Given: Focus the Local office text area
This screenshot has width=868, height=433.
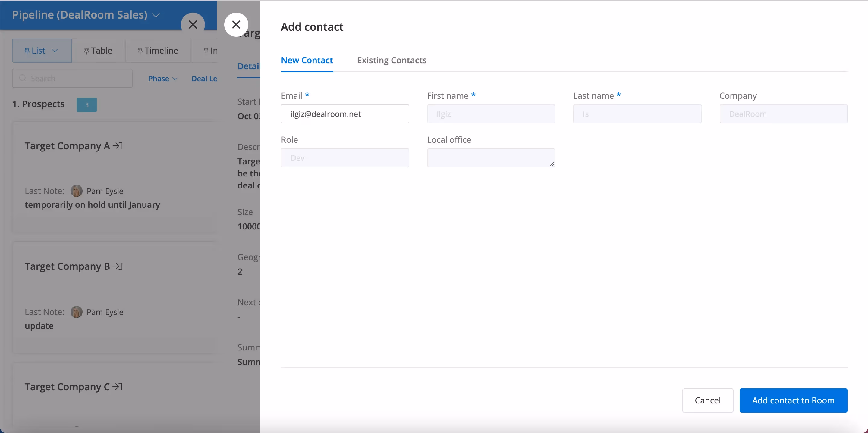Looking at the screenshot, I should pyautogui.click(x=491, y=157).
